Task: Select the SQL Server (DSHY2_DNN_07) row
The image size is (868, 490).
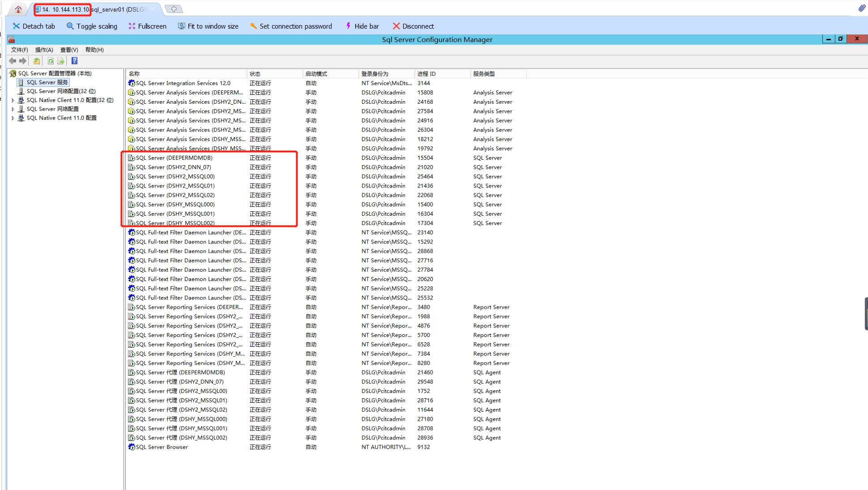Action: (327, 167)
